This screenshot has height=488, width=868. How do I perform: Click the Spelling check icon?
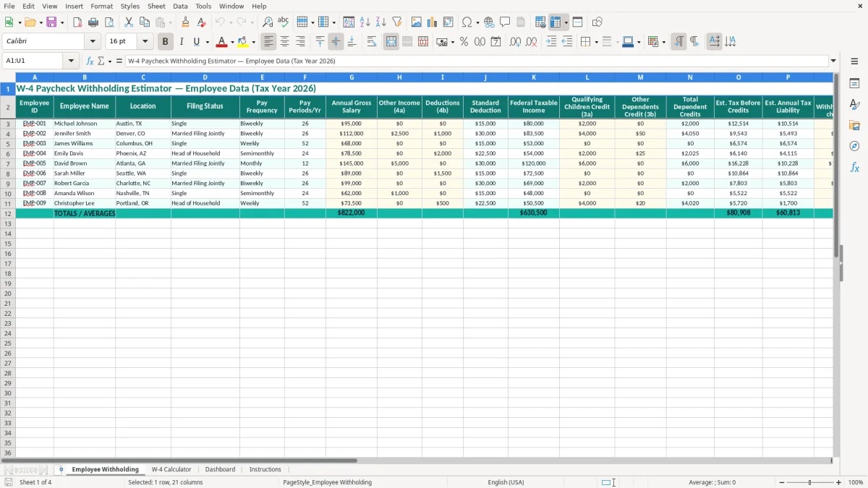point(284,22)
